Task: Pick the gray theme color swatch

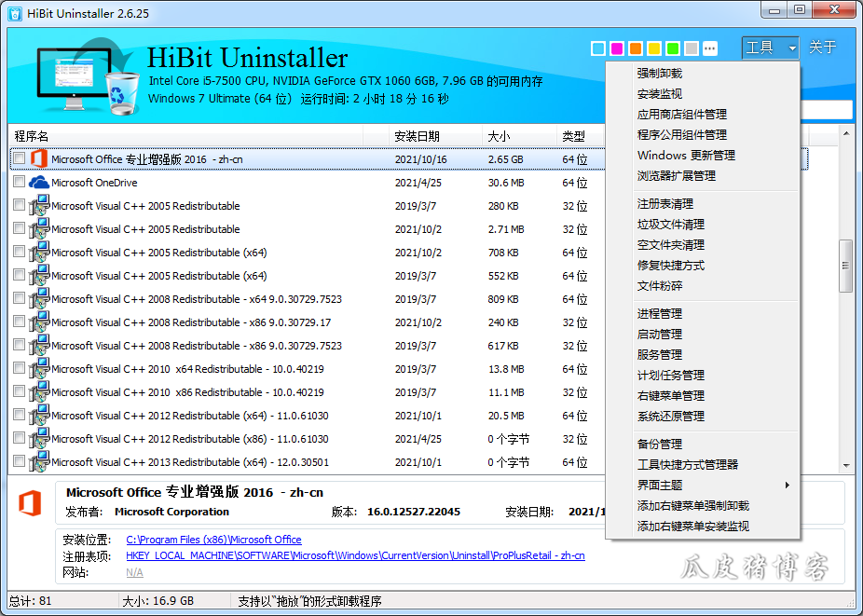Action: point(692,48)
